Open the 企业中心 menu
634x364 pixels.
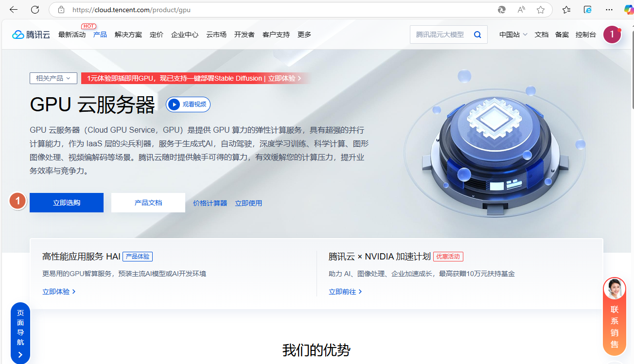point(185,35)
